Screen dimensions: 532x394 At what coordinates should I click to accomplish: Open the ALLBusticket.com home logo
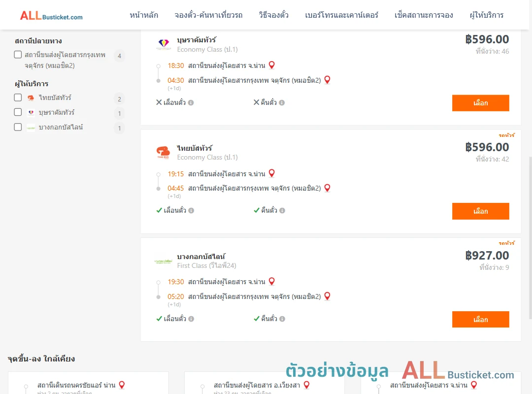point(51,16)
